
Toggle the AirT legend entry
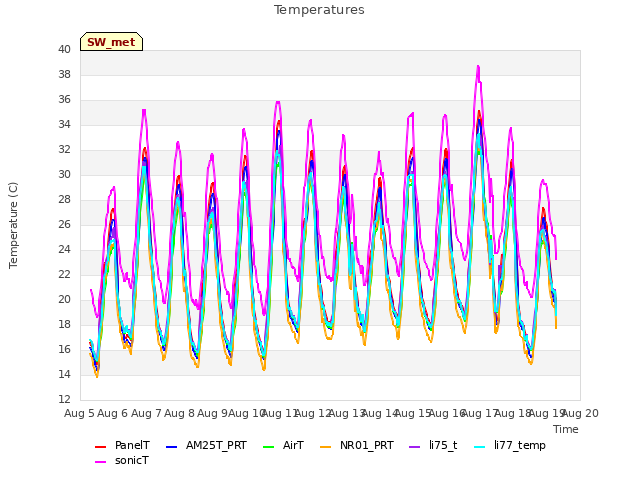click(x=283, y=445)
